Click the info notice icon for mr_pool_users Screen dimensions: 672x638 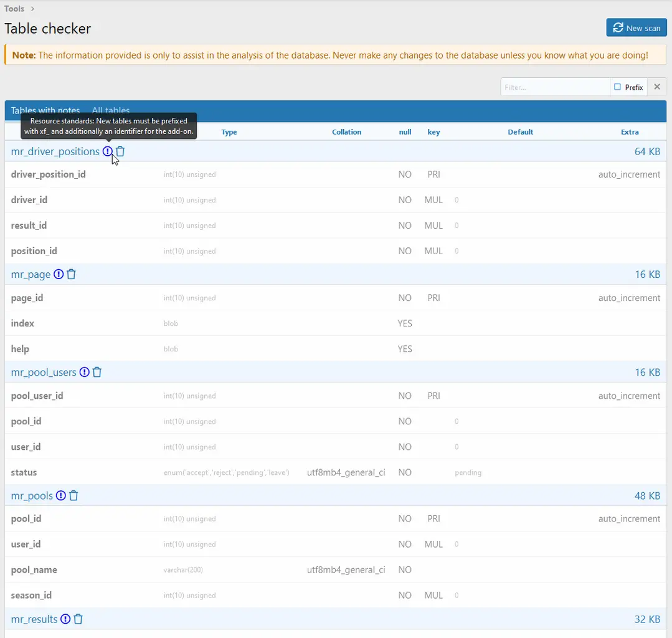coord(84,372)
